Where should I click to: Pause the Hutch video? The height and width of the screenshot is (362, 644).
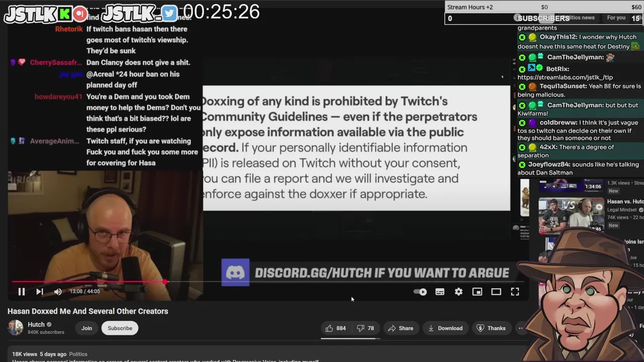21,292
